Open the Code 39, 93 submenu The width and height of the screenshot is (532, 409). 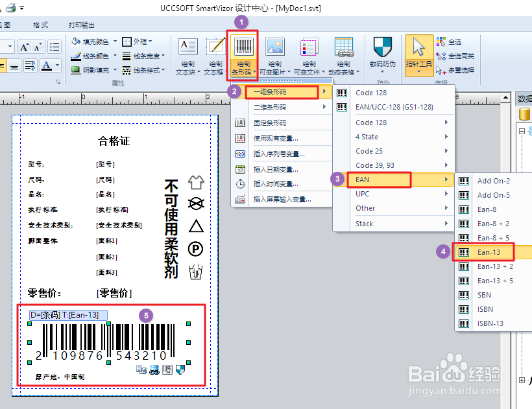tap(394, 165)
